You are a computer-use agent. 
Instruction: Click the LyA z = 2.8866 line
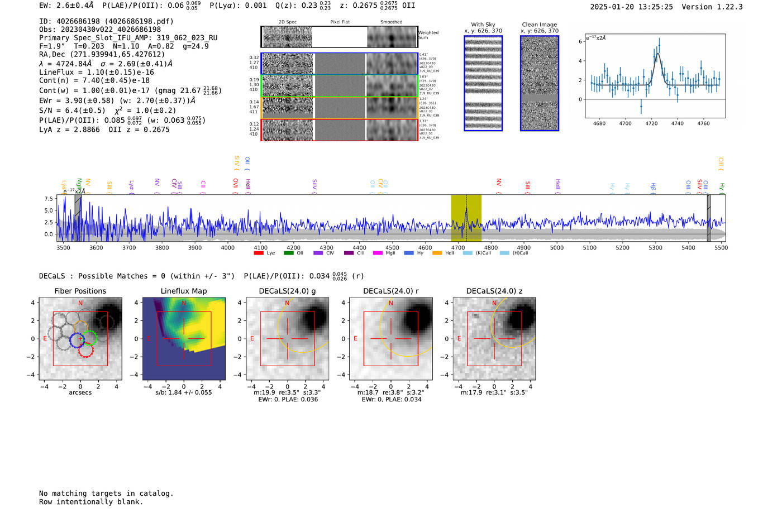point(104,130)
